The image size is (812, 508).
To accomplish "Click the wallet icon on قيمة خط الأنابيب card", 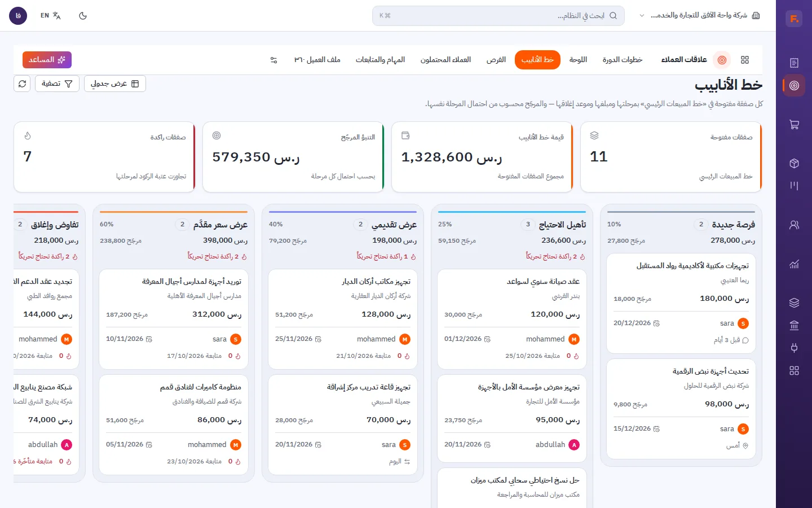I will coord(405,135).
